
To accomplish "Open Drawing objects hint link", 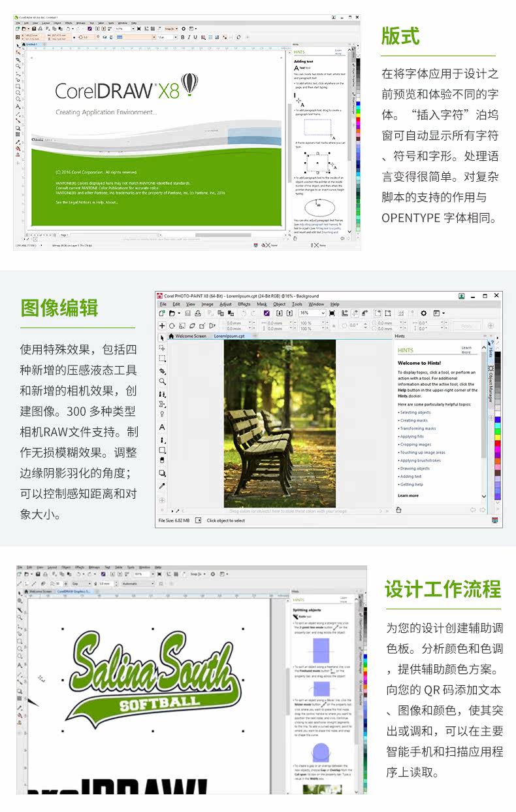I will click(x=415, y=468).
